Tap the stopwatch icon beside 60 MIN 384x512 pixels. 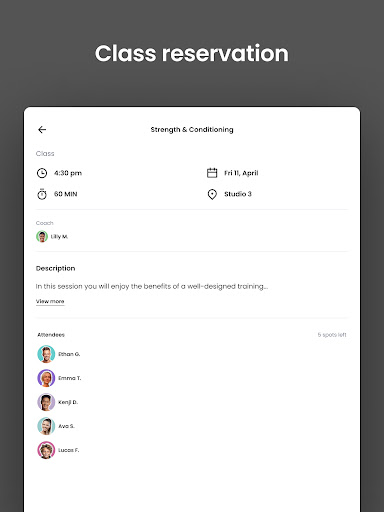point(42,194)
